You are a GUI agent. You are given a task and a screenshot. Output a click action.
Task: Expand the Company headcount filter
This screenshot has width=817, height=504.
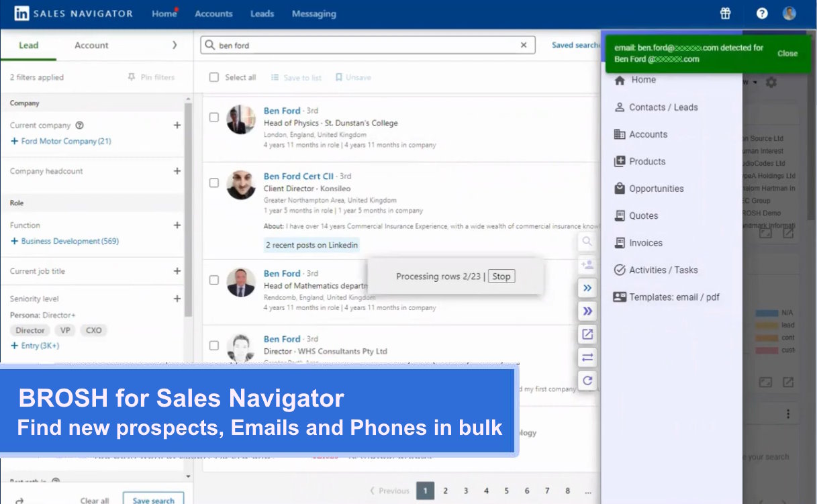(177, 171)
